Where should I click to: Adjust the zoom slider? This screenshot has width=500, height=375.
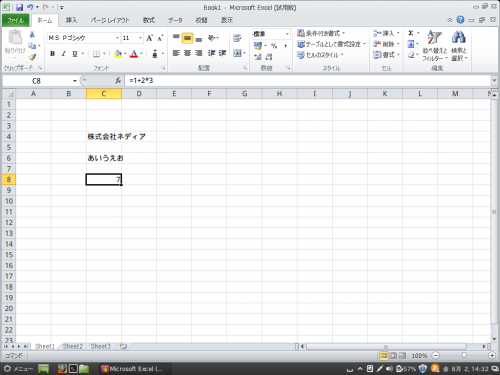[x=464, y=356]
